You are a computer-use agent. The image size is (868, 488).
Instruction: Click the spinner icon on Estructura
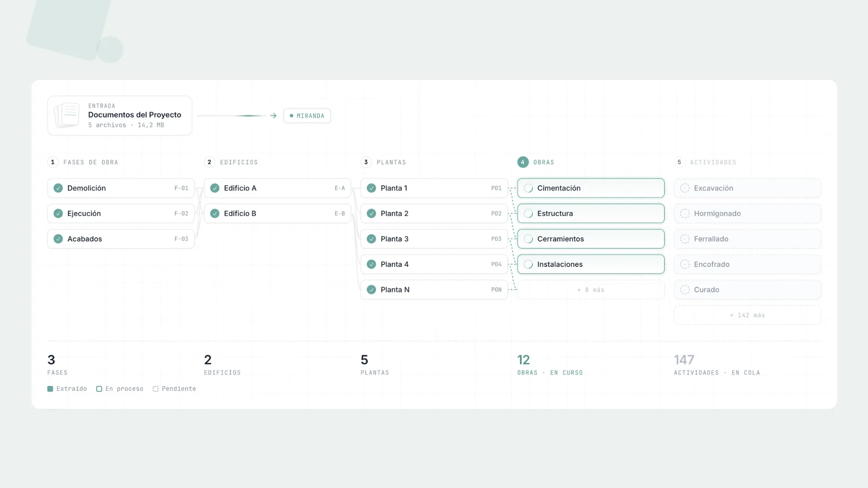click(x=528, y=213)
